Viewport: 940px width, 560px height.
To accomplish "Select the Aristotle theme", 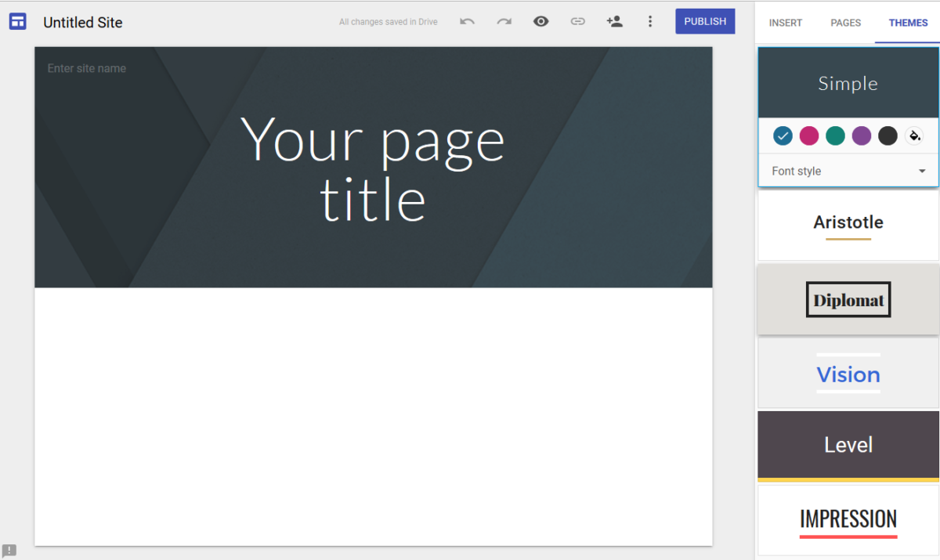I will 848,226.
